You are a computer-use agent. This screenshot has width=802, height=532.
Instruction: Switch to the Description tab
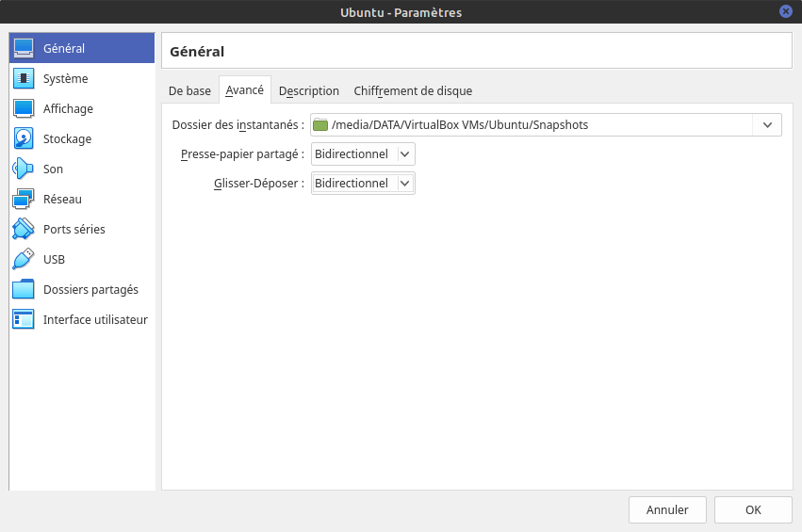click(x=309, y=91)
